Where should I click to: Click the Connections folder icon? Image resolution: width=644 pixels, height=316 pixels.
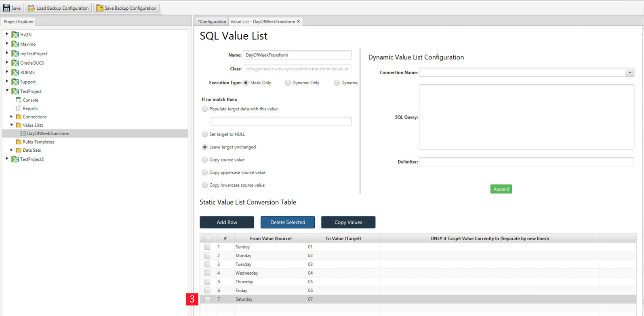coord(18,117)
